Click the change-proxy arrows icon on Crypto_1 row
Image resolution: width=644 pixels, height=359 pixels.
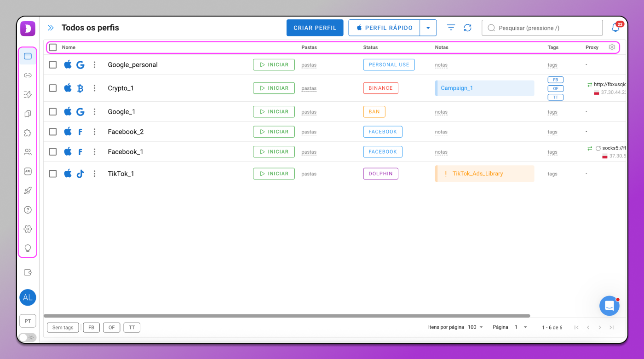point(589,85)
